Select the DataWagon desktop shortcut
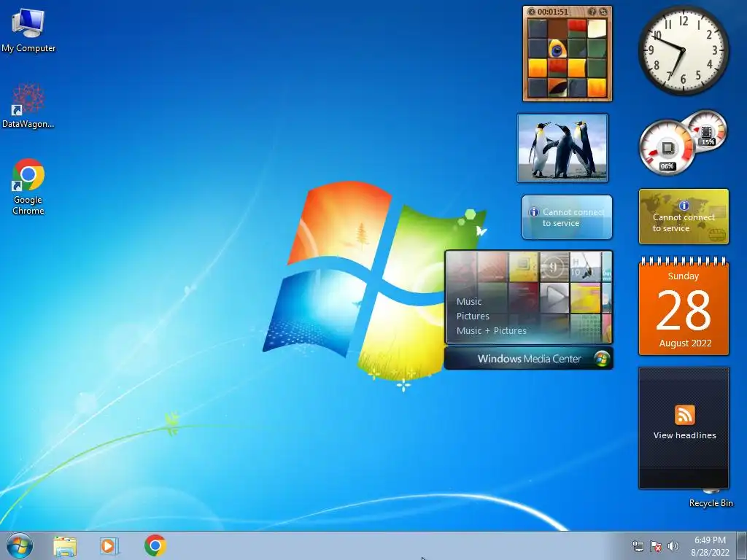Screen dimensions: 747x560 28,106
